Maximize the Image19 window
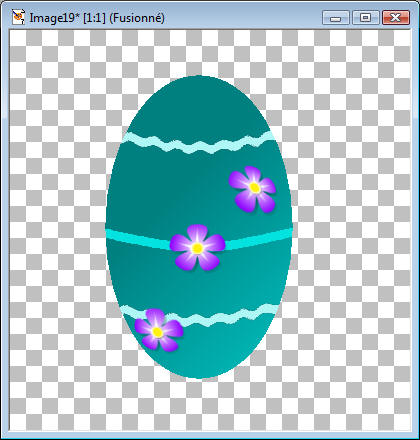The height and width of the screenshot is (440, 420). pyautogui.click(x=366, y=18)
